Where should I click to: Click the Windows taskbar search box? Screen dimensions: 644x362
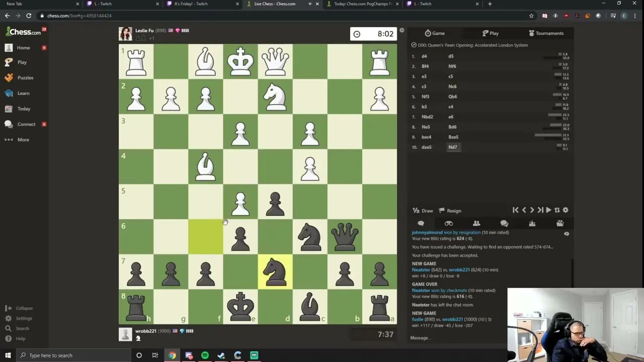click(74, 355)
